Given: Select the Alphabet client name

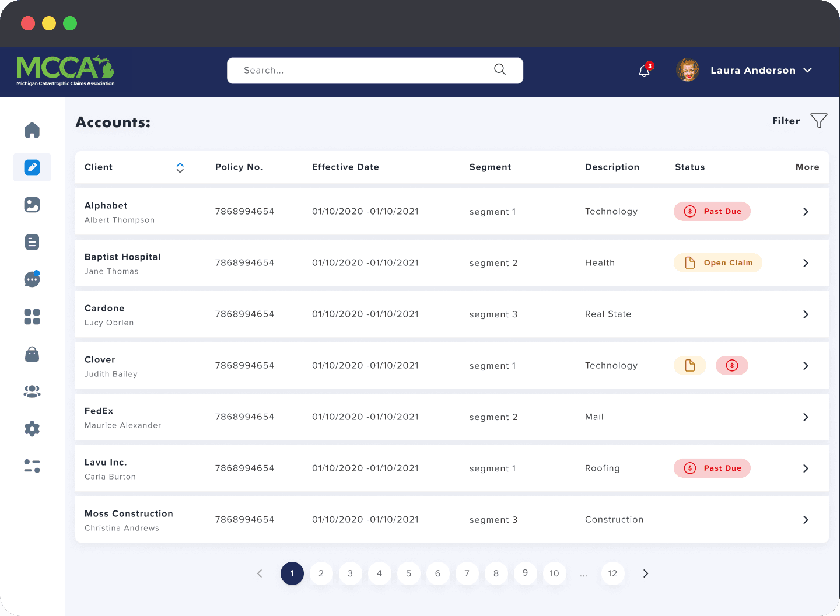Looking at the screenshot, I should point(106,206).
